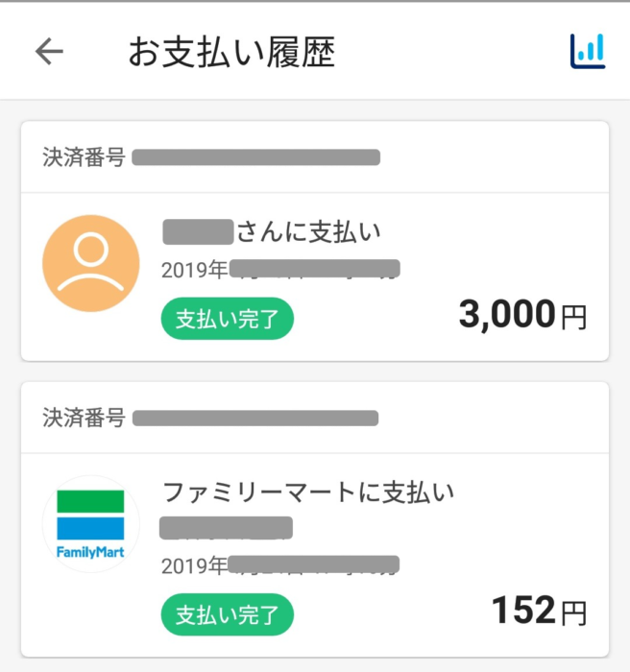Open the first payment card body
This screenshot has height=672, width=630.
[315, 276]
